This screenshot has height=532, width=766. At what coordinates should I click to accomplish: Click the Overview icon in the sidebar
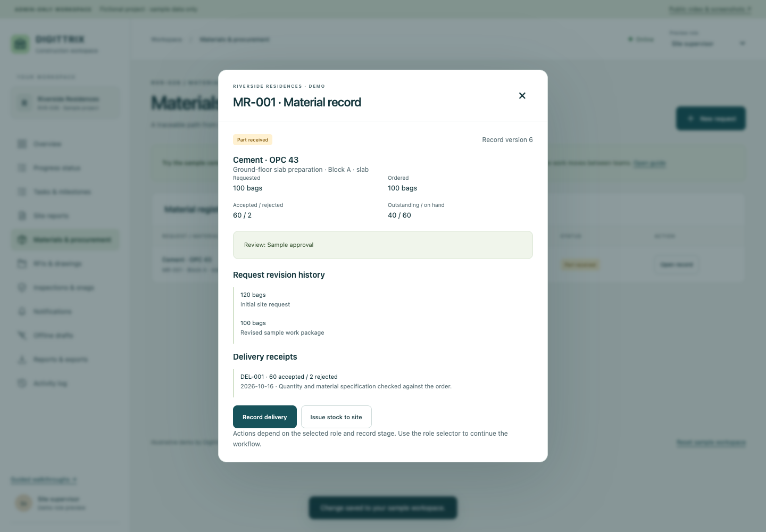click(22, 144)
